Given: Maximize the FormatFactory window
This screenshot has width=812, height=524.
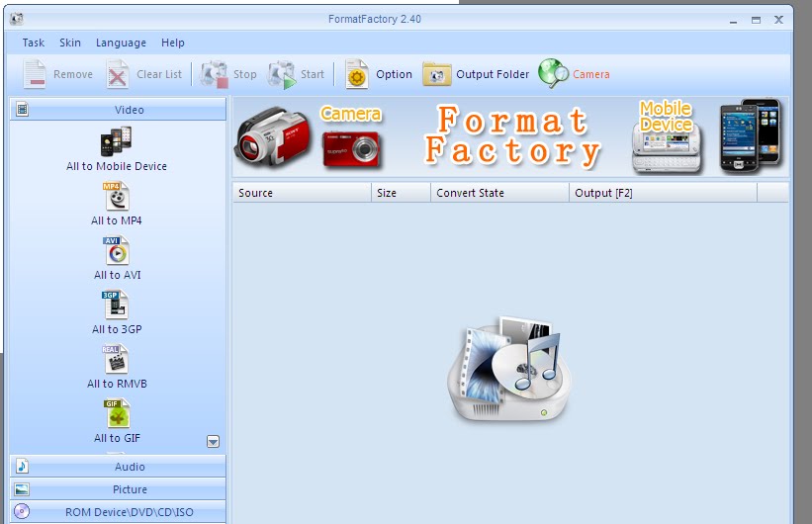Looking at the screenshot, I should 756,20.
